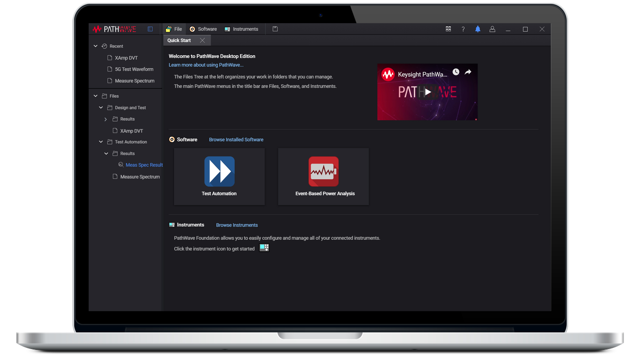The image size is (644, 361).
Task: Open the Software menu
Action: pyautogui.click(x=203, y=29)
